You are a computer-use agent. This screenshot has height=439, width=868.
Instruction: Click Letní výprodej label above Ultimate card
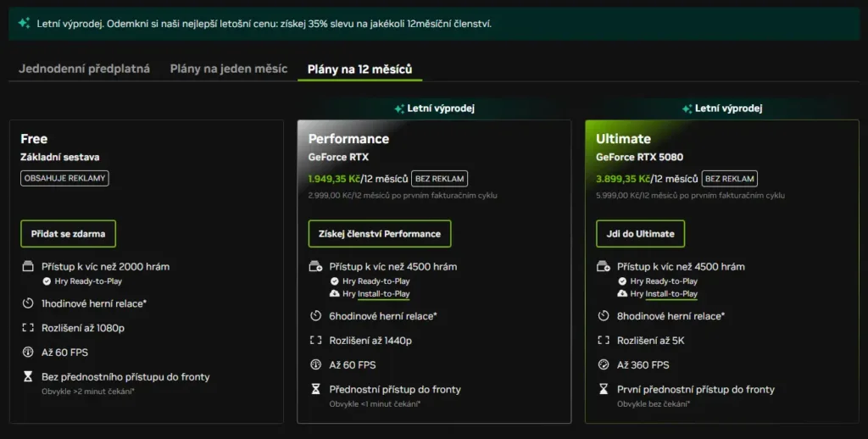(x=728, y=108)
